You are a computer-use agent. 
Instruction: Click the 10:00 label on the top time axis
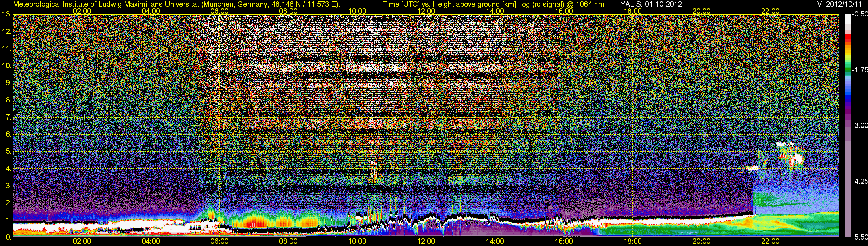[x=357, y=11]
